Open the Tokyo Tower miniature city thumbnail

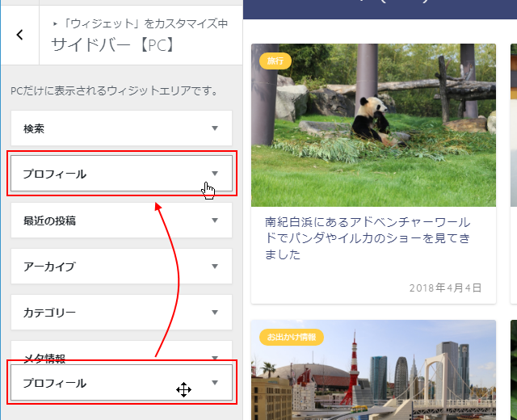point(373,370)
